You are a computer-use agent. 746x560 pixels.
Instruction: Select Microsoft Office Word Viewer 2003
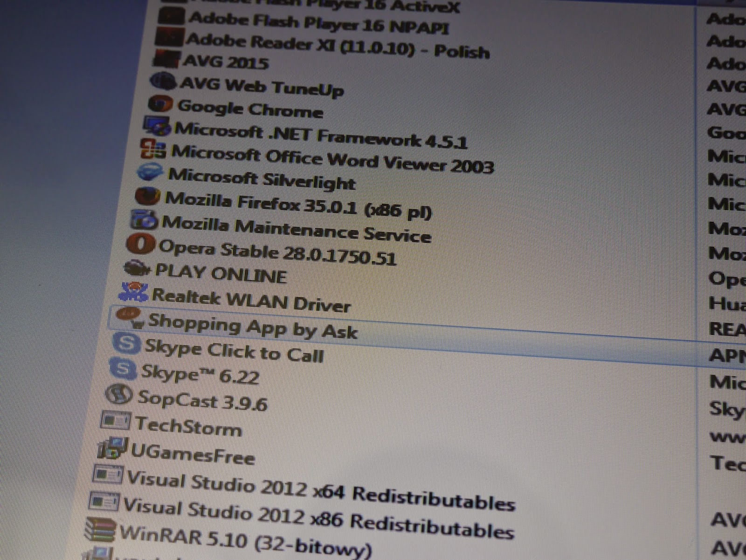(332, 159)
